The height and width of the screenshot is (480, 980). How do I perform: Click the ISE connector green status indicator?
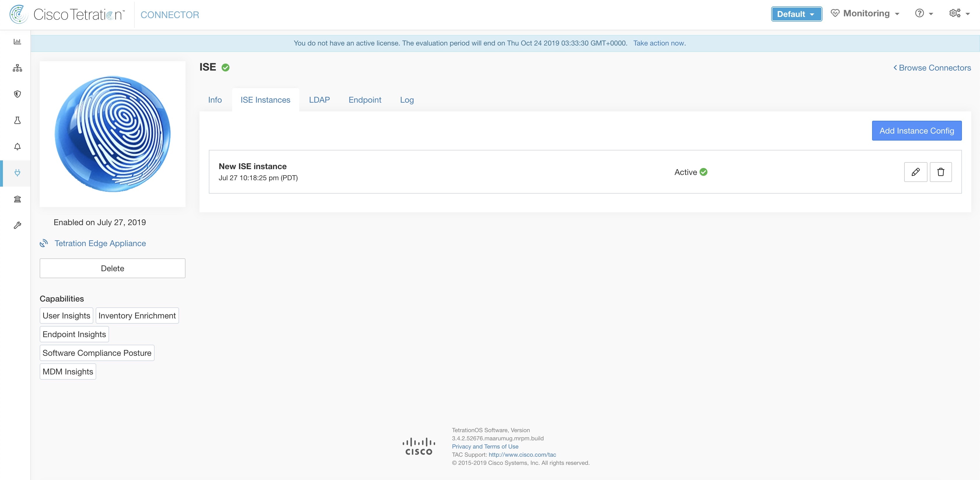coord(227,67)
